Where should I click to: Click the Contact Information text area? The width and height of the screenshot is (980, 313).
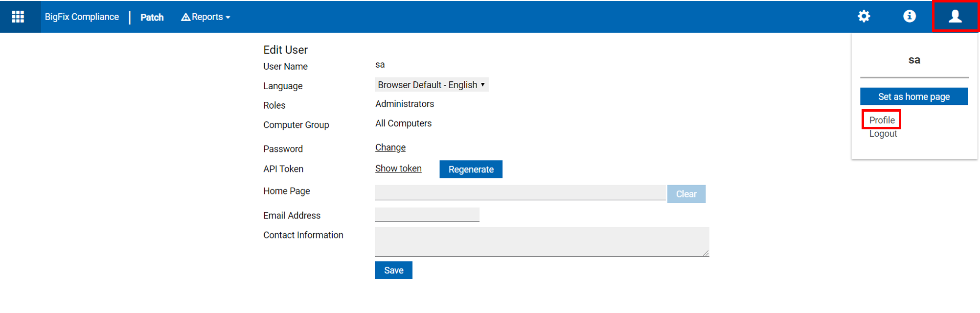pos(542,241)
